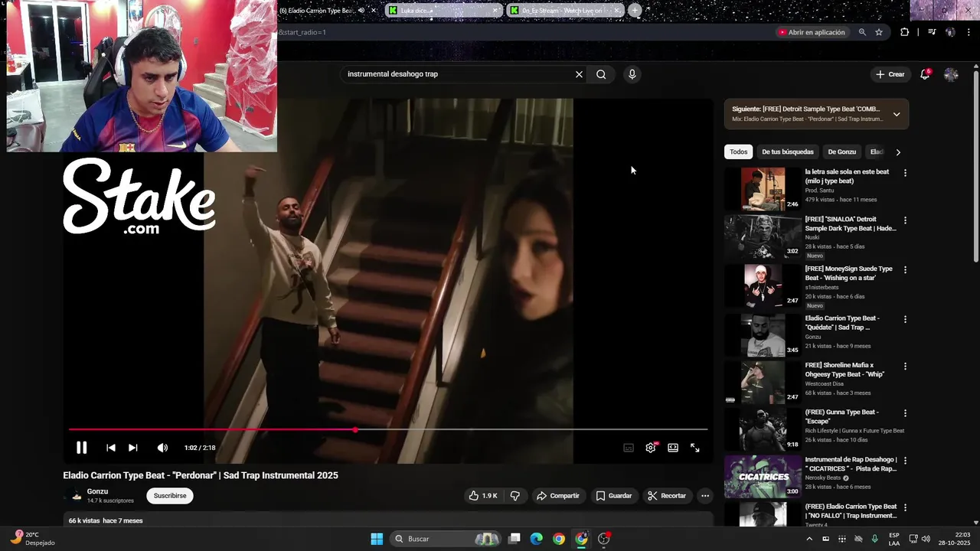Start voice search with microphone

click(632, 74)
